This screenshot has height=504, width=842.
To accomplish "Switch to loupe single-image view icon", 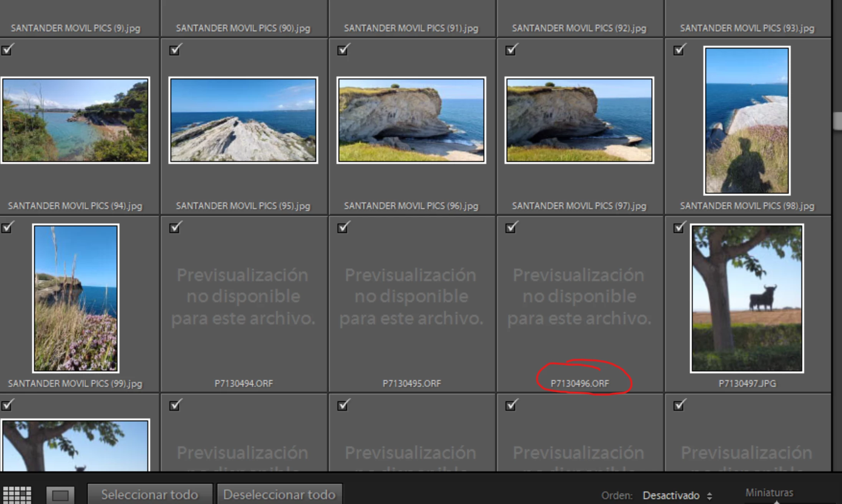I will (60, 495).
